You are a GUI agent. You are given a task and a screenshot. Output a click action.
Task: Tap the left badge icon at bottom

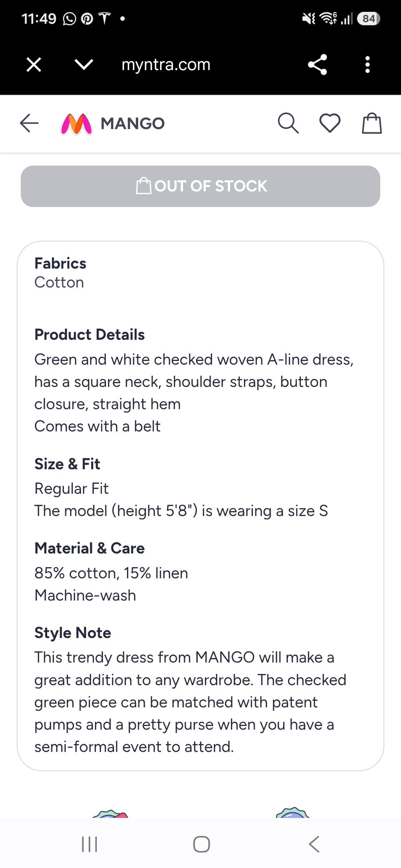[110, 813]
